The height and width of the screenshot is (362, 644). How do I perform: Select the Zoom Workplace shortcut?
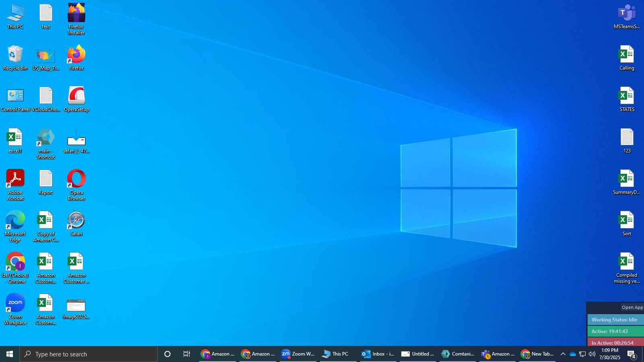coord(15,310)
